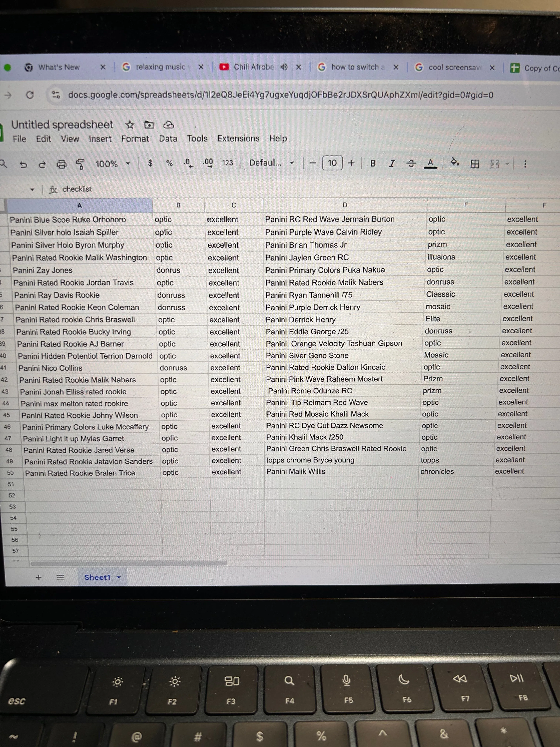This screenshot has height=747, width=560.
Task: Select row 50 header
Action: 11,473
